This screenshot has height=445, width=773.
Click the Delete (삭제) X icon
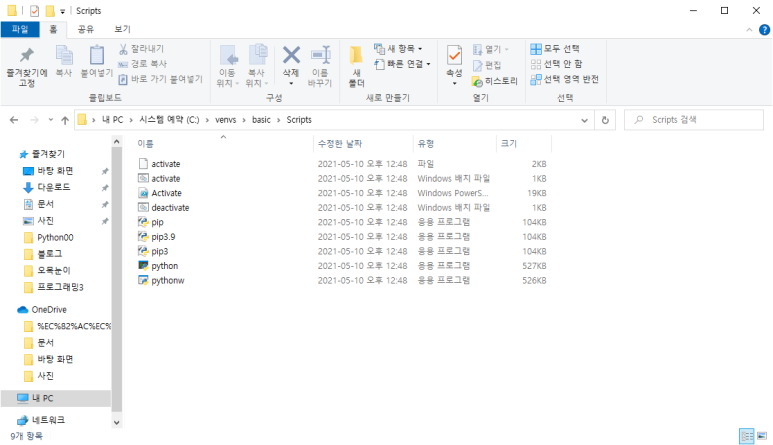pos(291,55)
